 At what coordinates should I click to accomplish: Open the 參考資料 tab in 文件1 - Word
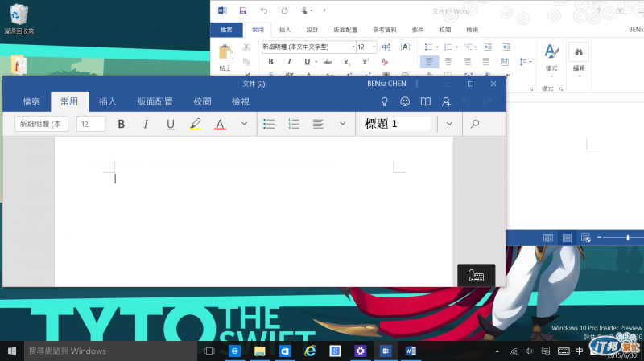click(385, 30)
